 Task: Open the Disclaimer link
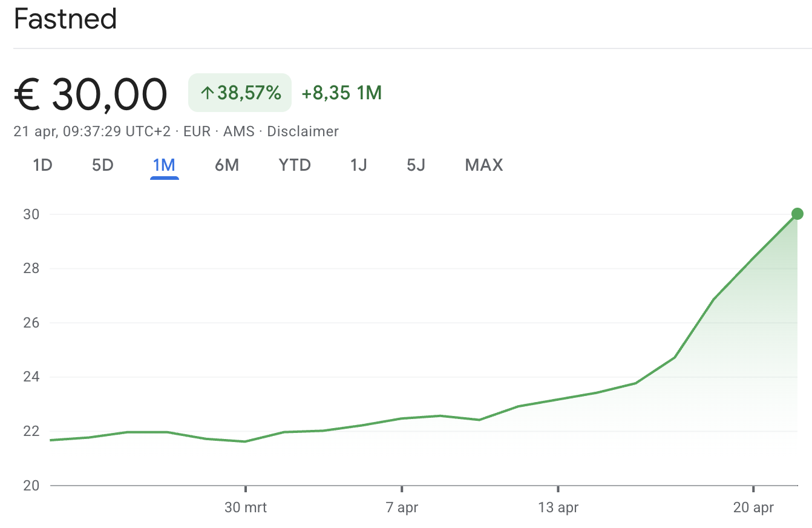[303, 131]
